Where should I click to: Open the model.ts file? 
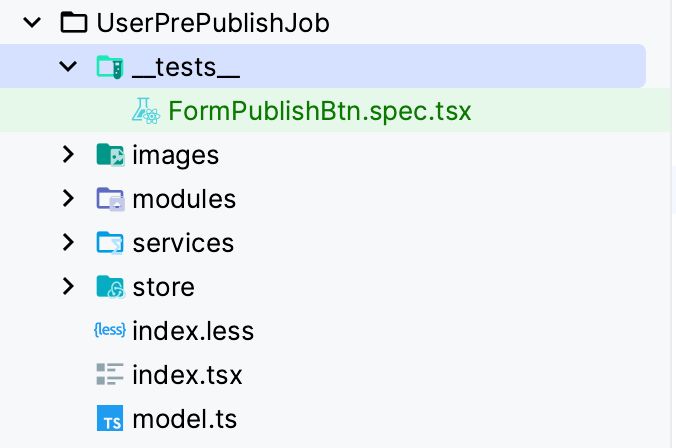[x=184, y=419]
